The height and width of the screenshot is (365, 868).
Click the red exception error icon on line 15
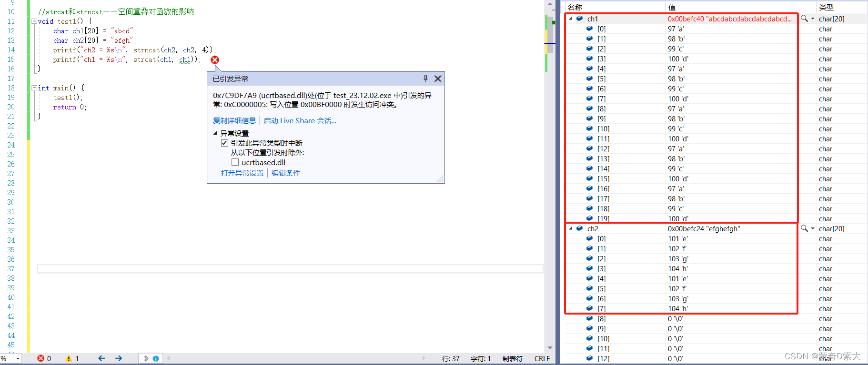coord(215,60)
